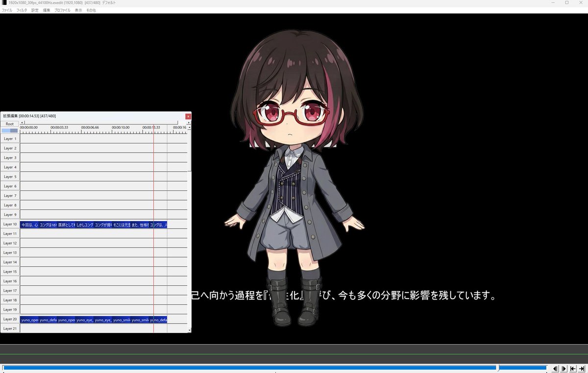Toggle visibility of Layer 1

[10, 139]
